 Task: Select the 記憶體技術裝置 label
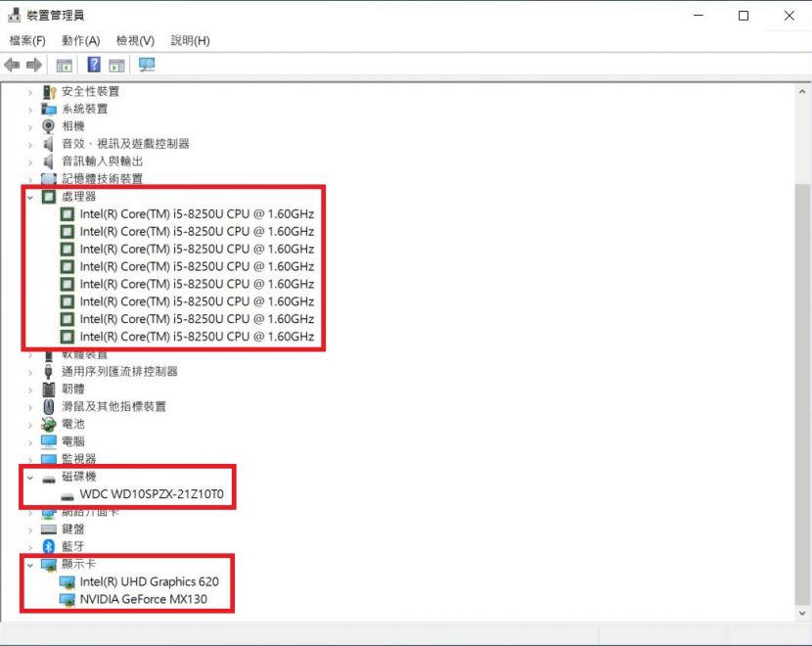(102, 179)
